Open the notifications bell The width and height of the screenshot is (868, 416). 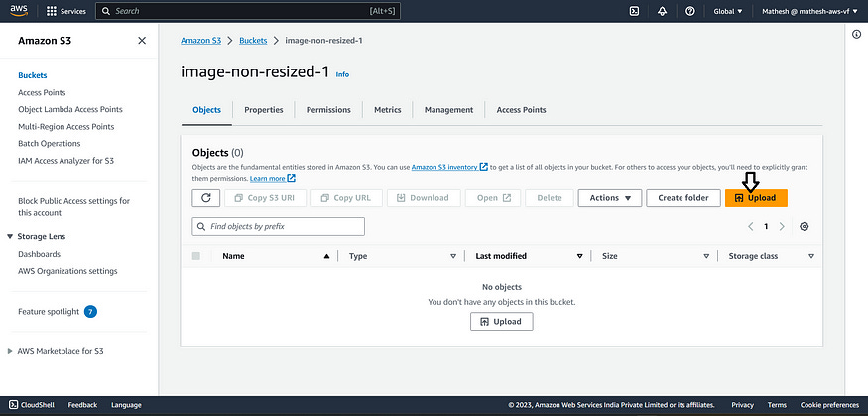pos(662,11)
